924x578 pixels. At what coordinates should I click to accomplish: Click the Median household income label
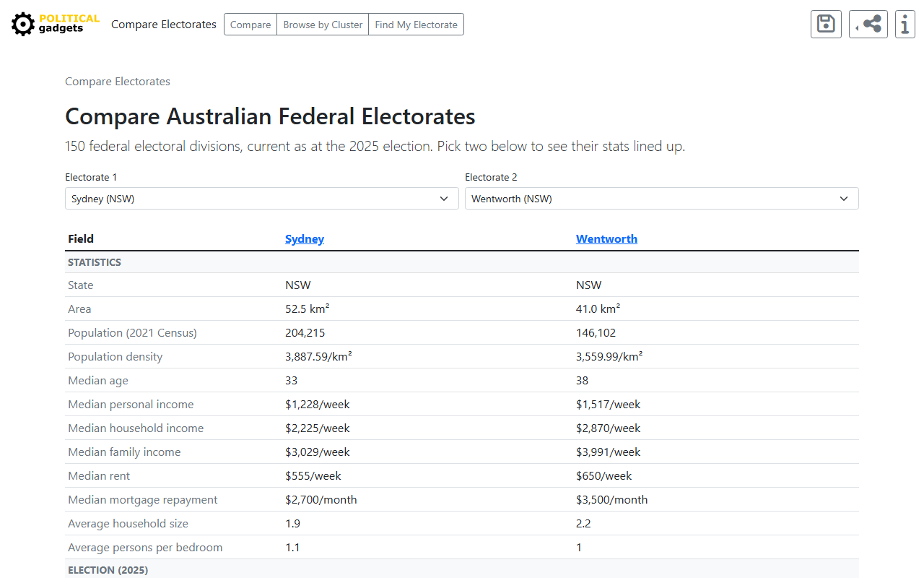[136, 428]
